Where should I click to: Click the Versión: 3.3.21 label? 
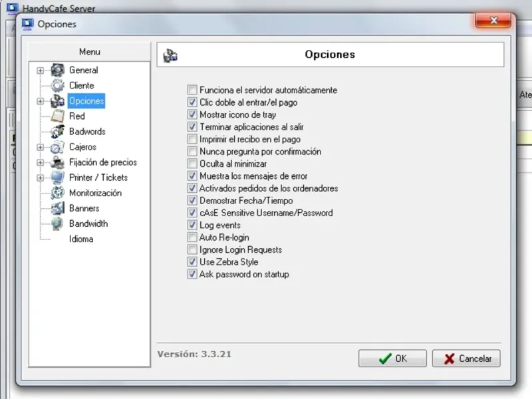click(x=194, y=354)
